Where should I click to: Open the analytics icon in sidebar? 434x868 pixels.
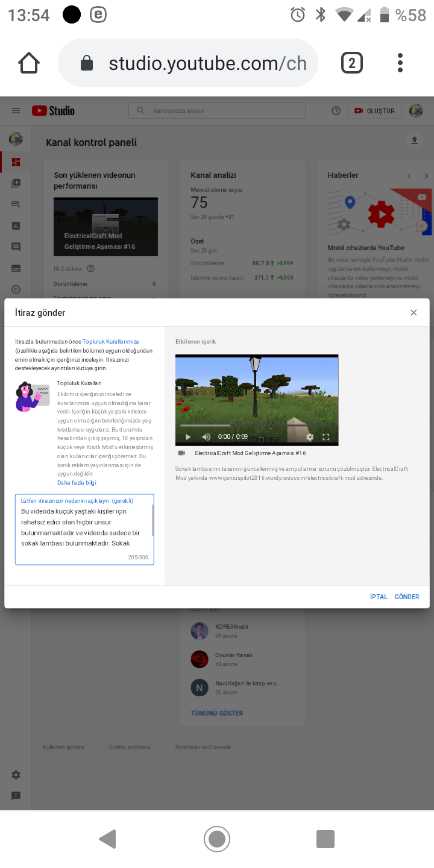(x=16, y=225)
